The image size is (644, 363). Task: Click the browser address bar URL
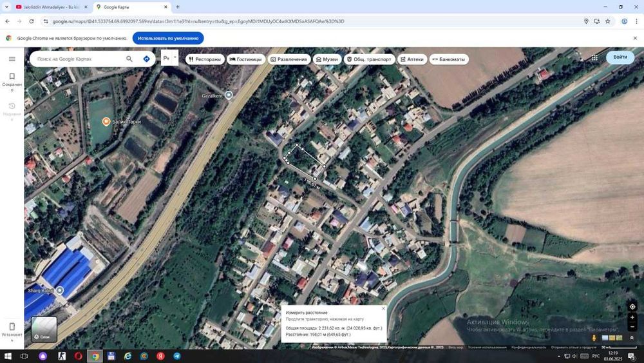coord(198,21)
